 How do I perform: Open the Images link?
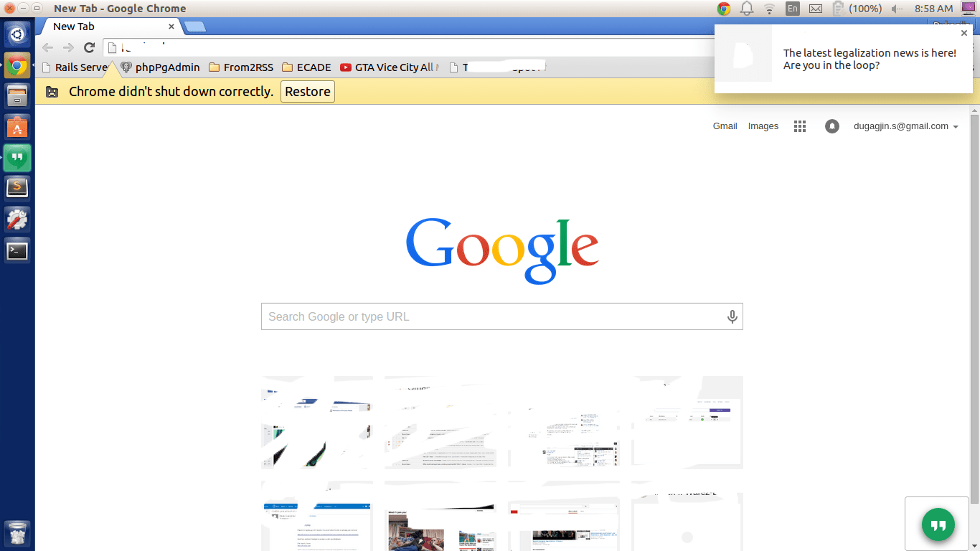pos(763,126)
